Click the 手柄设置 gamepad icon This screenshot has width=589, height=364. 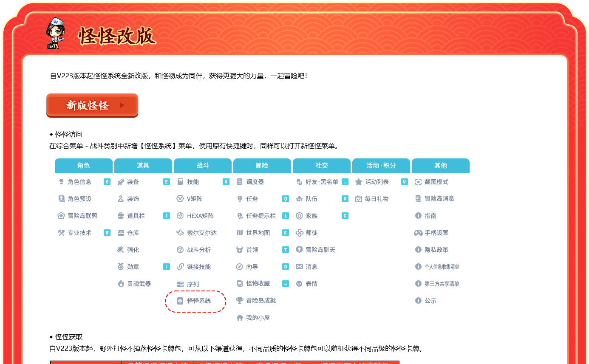coord(418,233)
